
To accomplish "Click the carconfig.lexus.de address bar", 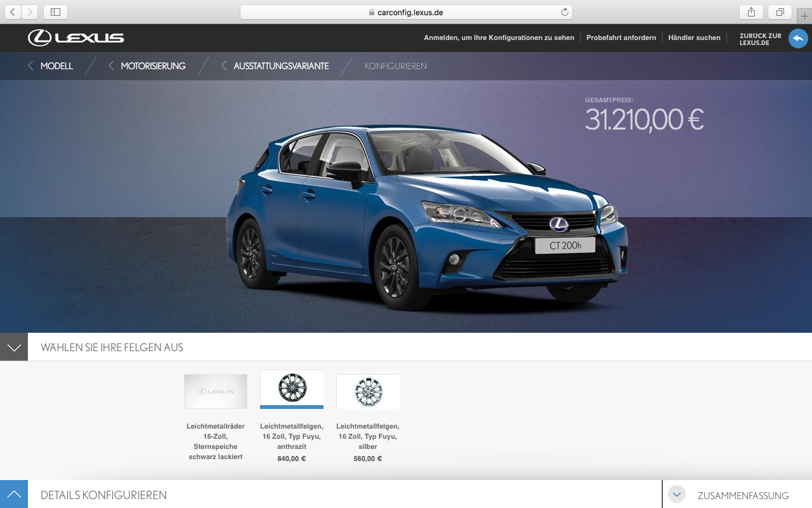I will 406,12.
